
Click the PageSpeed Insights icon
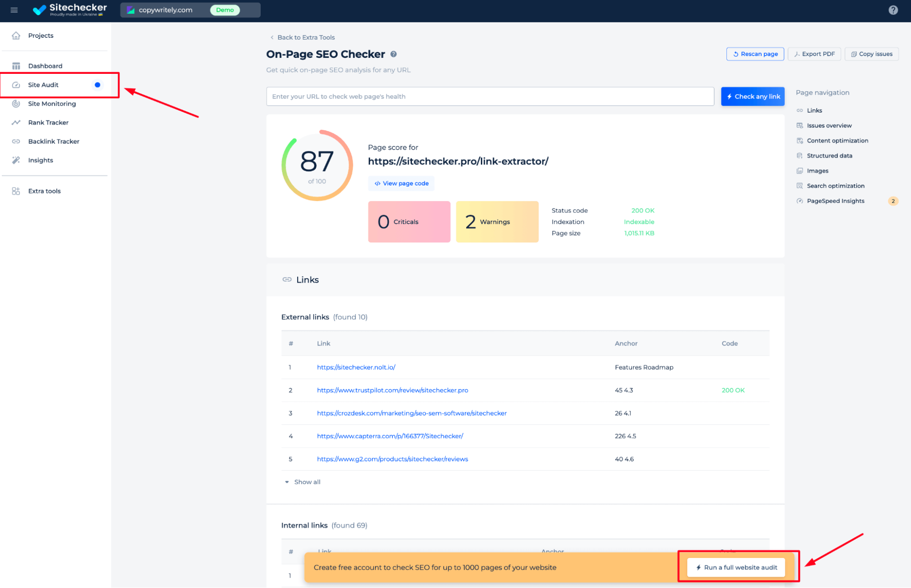[x=799, y=201]
